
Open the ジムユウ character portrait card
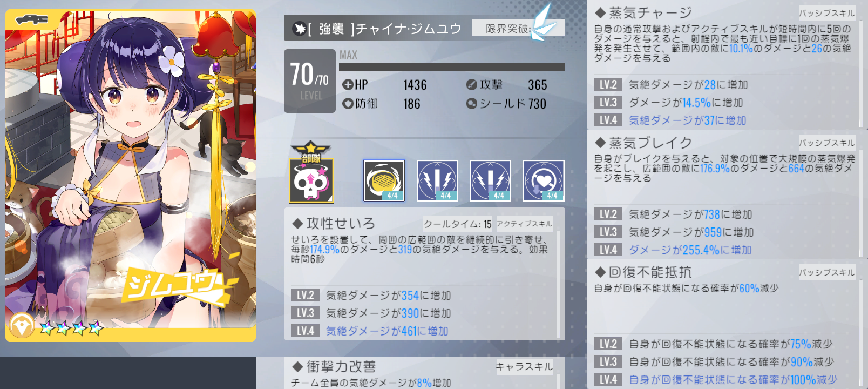131,176
